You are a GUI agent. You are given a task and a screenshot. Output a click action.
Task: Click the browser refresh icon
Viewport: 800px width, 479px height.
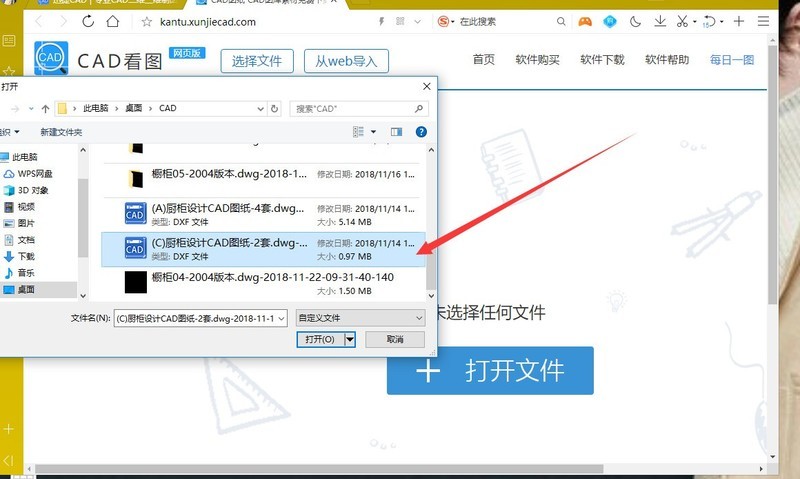coord(90,21)
